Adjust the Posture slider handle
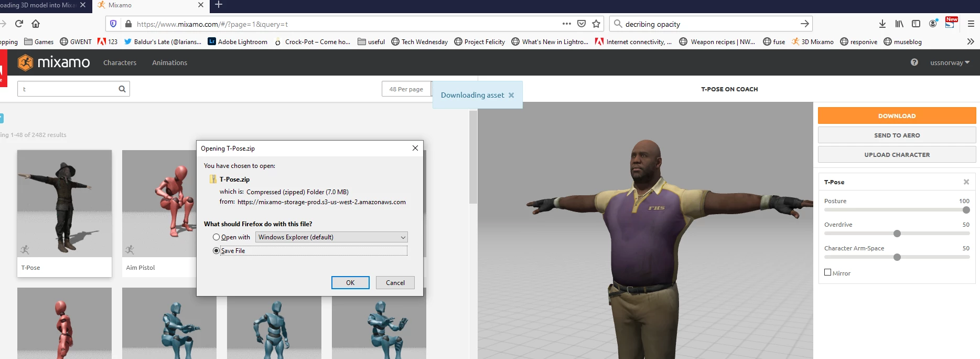The height and width of the screenshot is (359, 980). [x=966, y=210]
